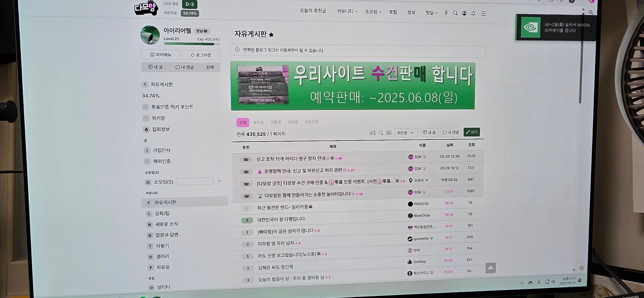644x298 pixels.
Task: Open the lightning bolt quick icon in header
Action: (446, 13)
